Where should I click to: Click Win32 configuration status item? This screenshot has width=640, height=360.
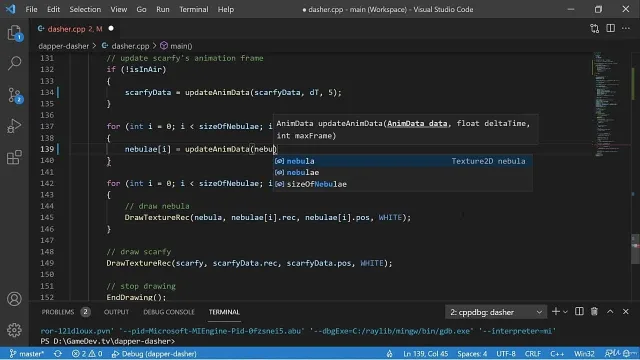(584, 353)
